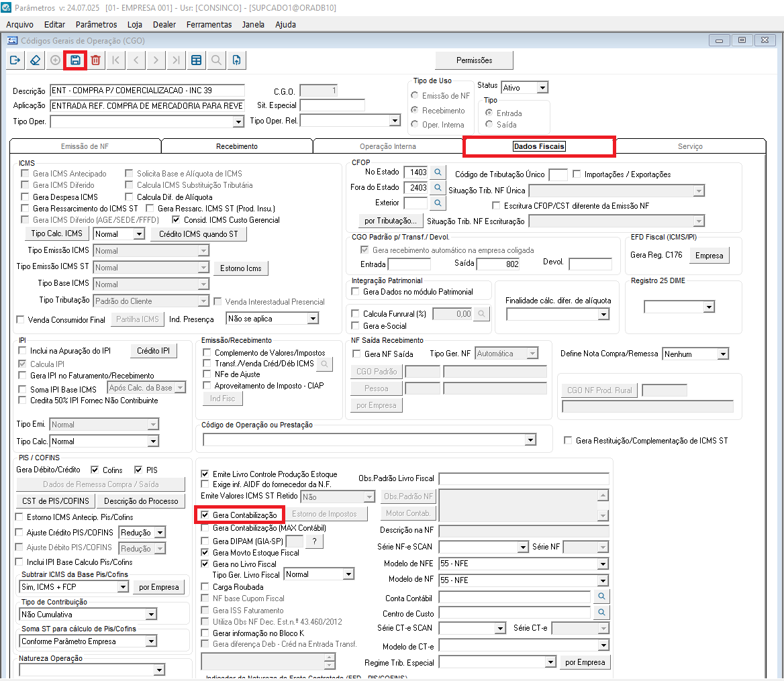This screenshot has width=784, height=681.
Task: Toggle Gera Movto Estoque Fiscal
Action: click(x=205, y=553)
